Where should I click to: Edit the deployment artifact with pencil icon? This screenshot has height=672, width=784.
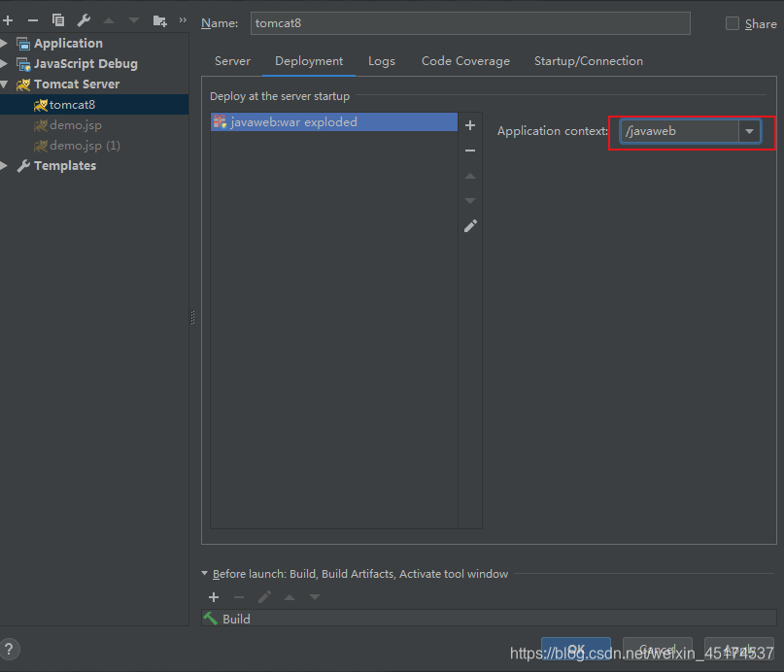[x=470, y=226]
